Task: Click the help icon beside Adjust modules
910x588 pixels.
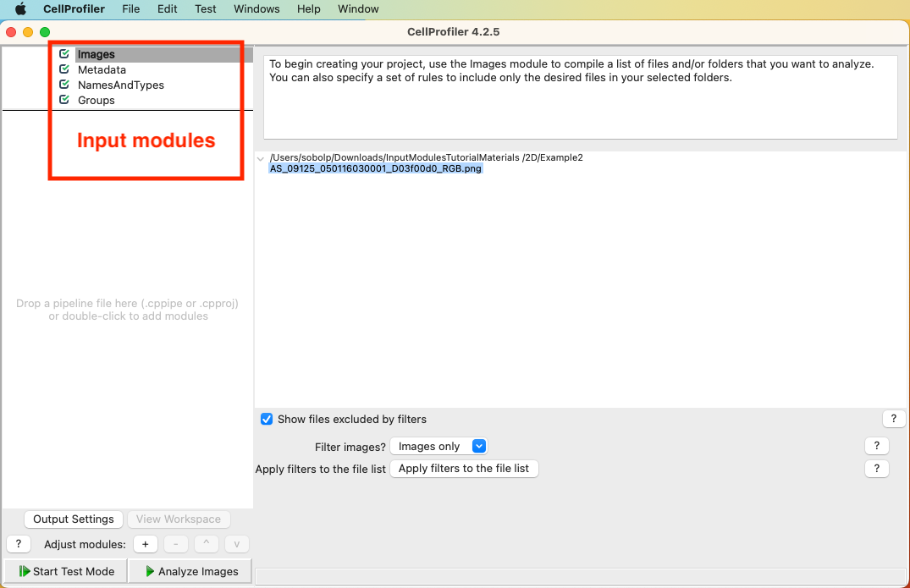Action: click(x=18, y=544)
